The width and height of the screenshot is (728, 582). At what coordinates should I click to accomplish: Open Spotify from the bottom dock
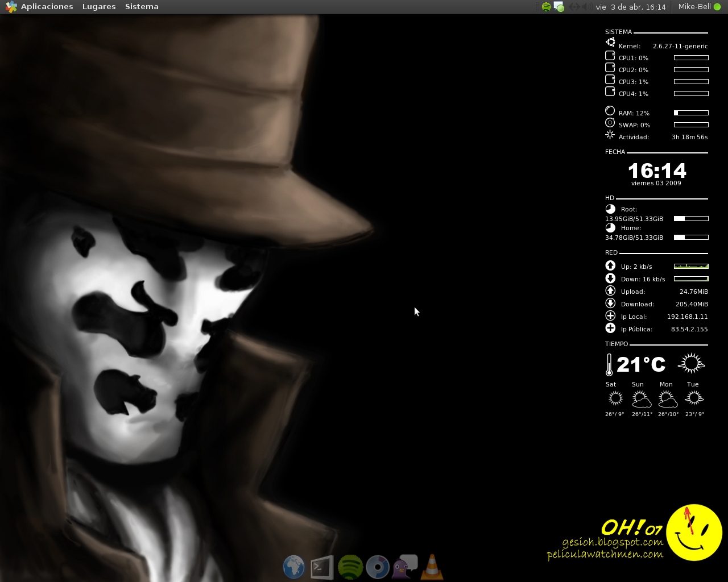(350, 567)
